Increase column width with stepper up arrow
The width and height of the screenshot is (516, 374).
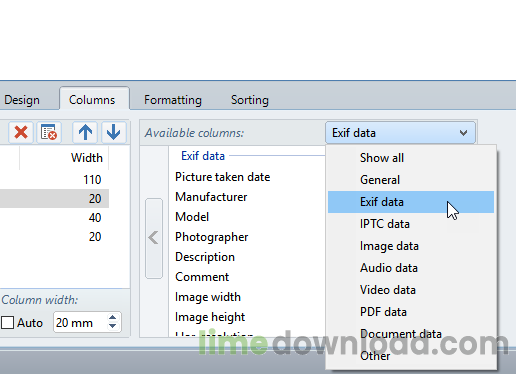pos(113,317)
